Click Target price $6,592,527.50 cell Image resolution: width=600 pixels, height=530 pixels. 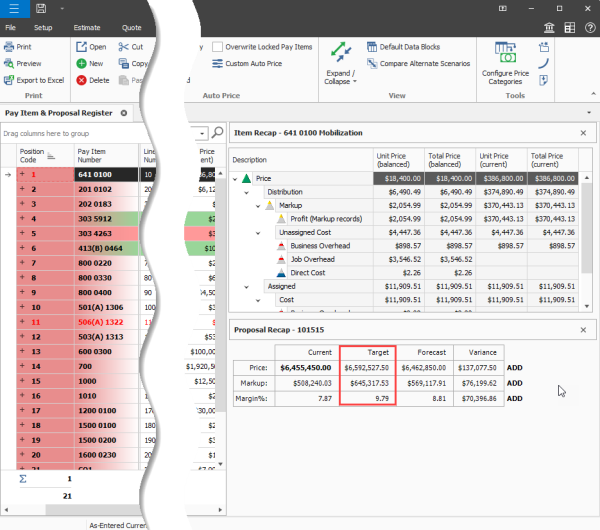(367, 368)
